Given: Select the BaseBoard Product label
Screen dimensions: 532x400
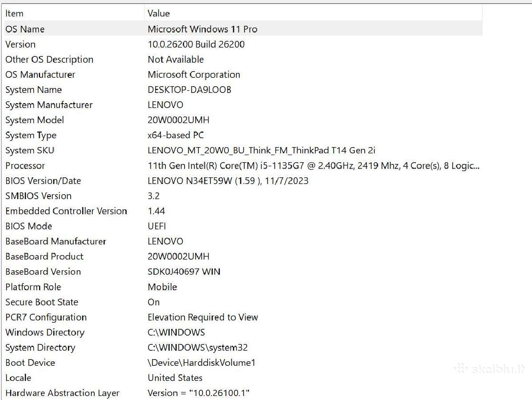Looking at the screenshot, I should pos(44,256).
